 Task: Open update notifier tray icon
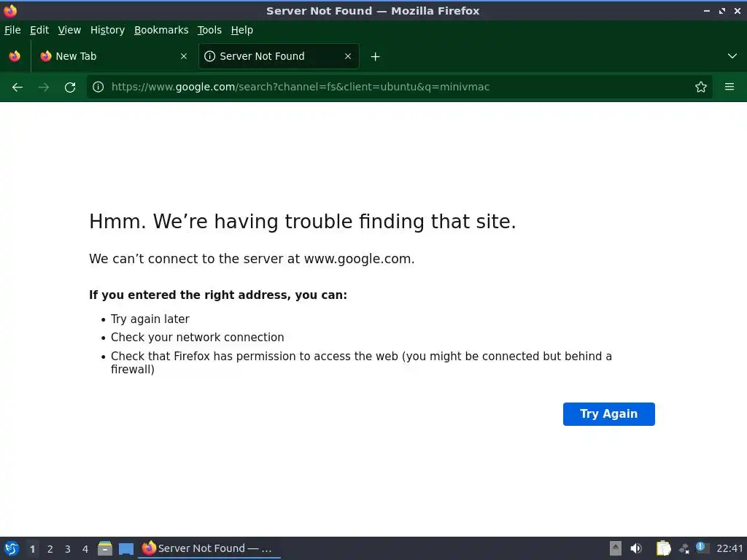(x=703, y=548)
